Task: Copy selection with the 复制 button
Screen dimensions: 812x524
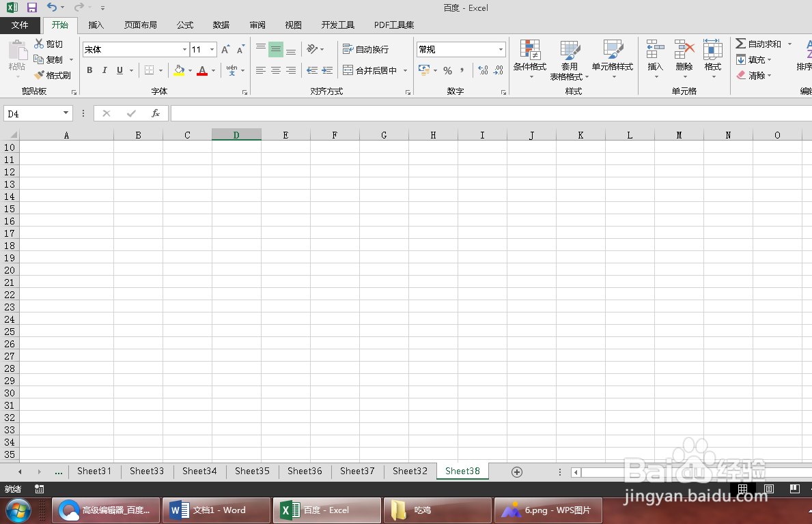Action: pos(48,59)
